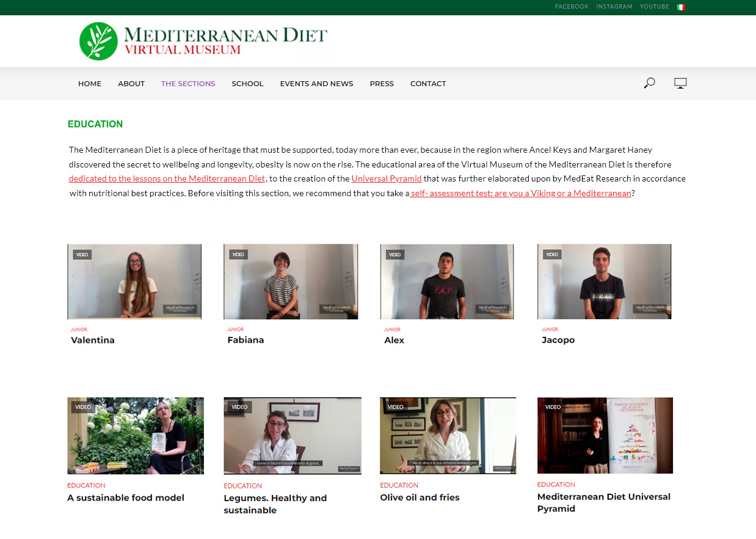This screenshot has width=756, height=539.
Task: Open Legumes. Healthy and sustainable title
Action: click(275, 504)
